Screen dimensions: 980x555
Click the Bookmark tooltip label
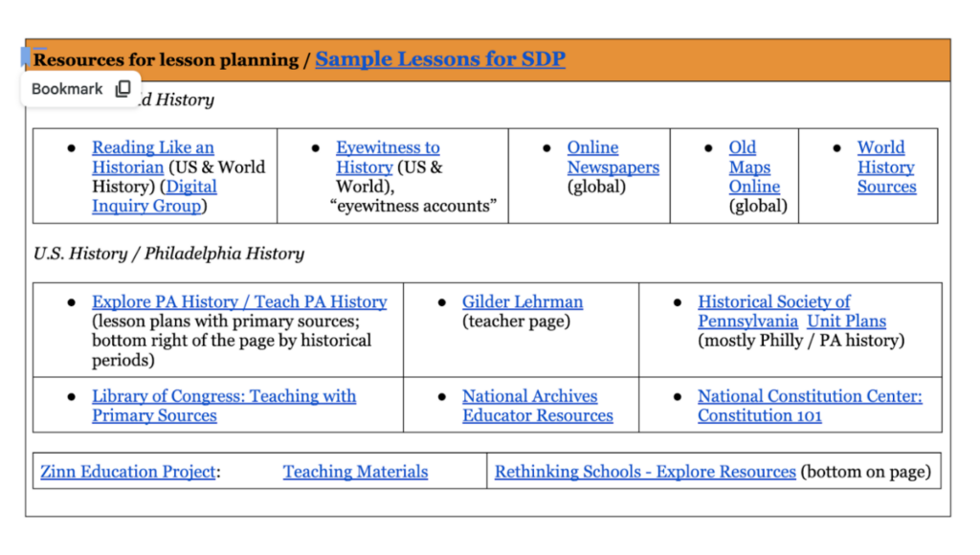tap(67, 89)
